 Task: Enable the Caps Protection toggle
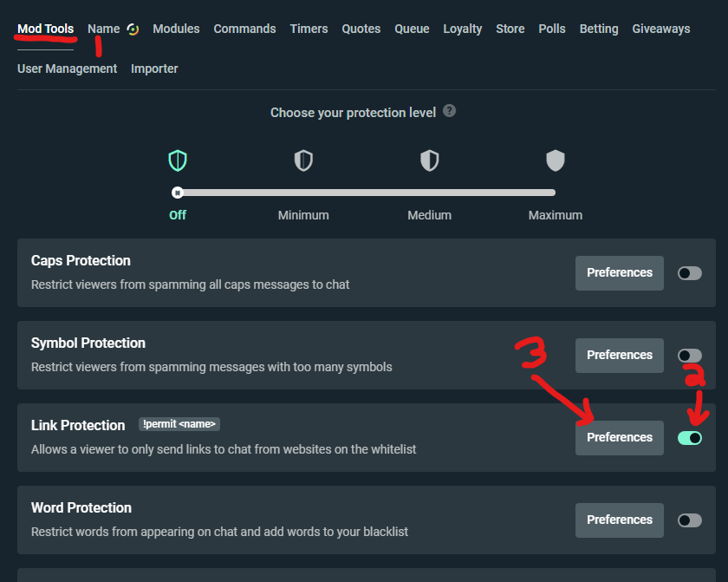[690, 273]
